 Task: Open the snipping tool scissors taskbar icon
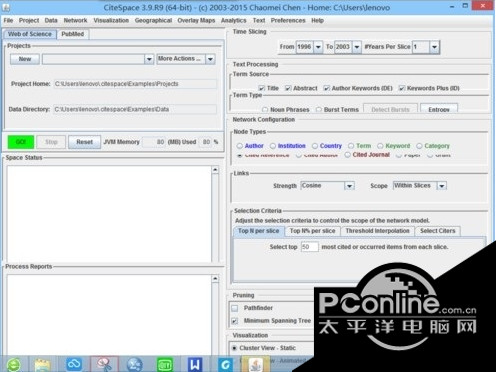[104, 364]
